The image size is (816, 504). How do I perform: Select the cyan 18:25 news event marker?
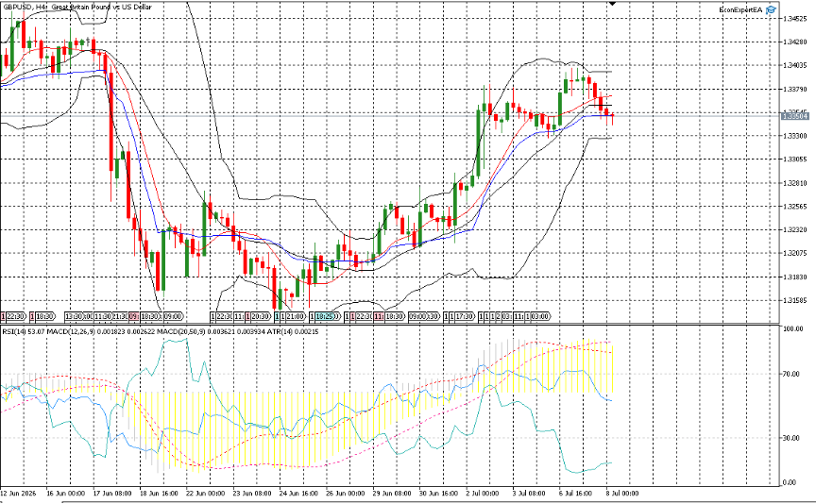[x=325, y=316]
